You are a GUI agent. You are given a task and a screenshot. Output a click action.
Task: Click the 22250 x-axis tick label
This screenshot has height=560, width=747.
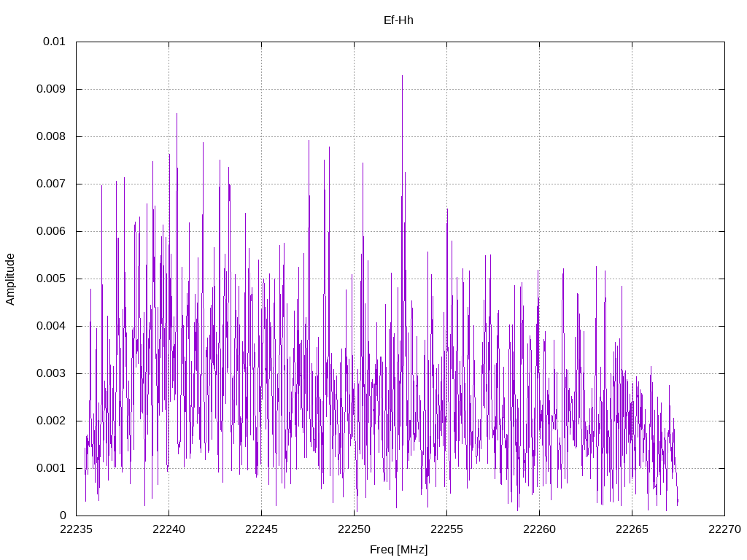(x=354, y=529)
